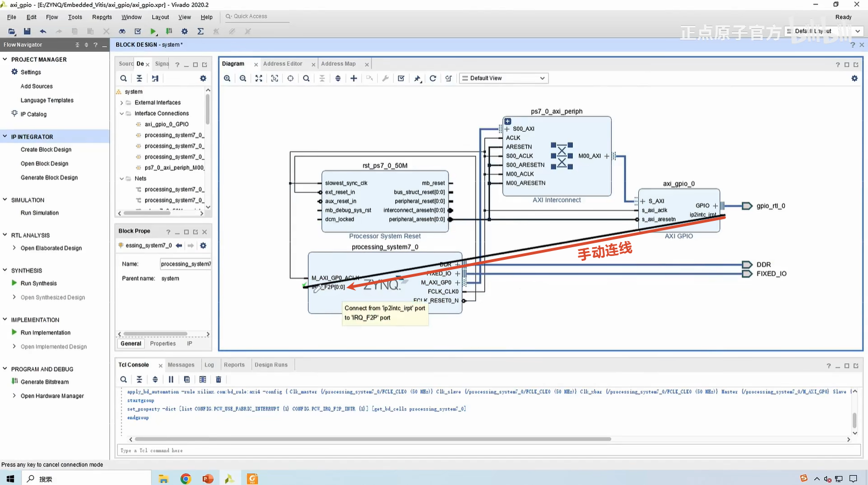Click the Tcl Console horizontal scrollbar
Image resolution: width=868 pixels, height=485 pixels.
pos(373,439)
